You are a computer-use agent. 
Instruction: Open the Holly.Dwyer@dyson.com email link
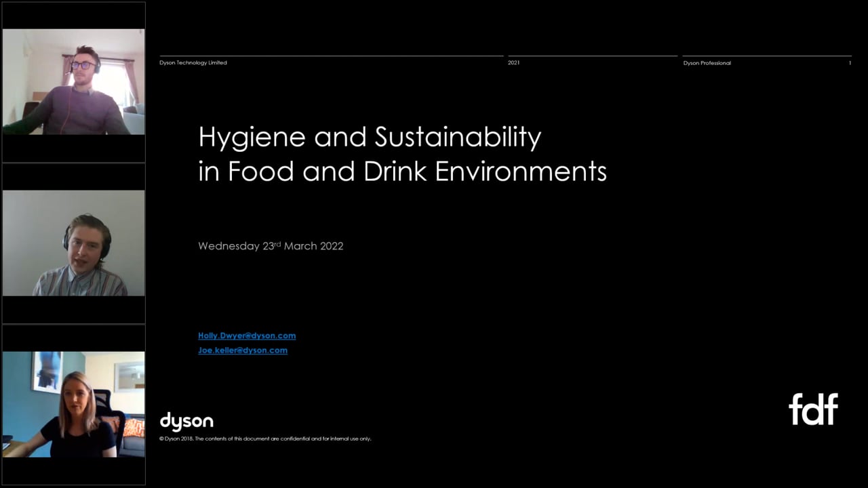click(247, 335)
